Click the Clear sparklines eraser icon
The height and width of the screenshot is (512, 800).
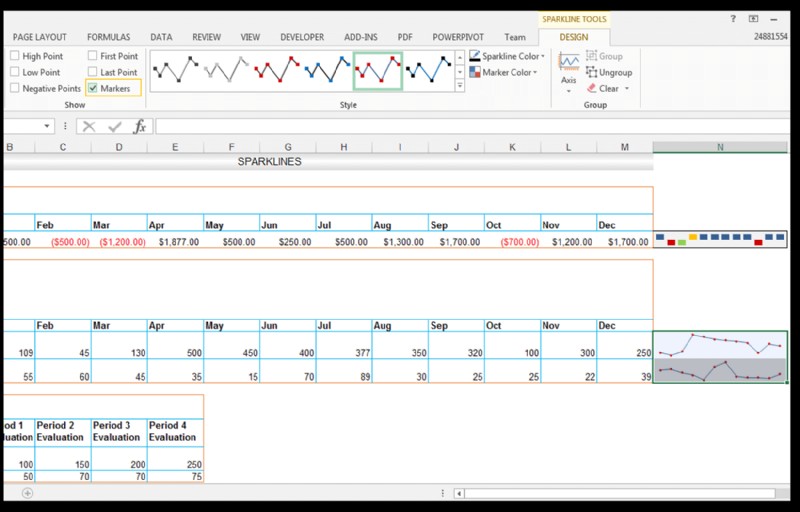[592, 88]
